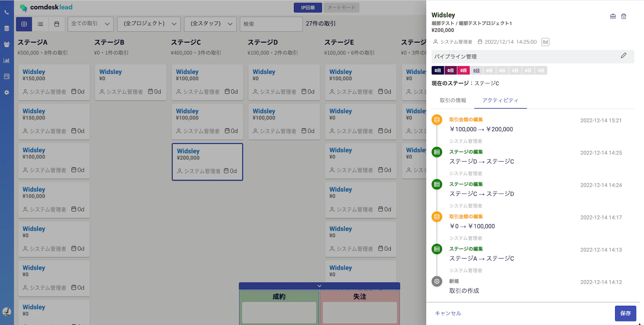Click the ステージA column header
The image size is (644, 325).
coord(33,42)
